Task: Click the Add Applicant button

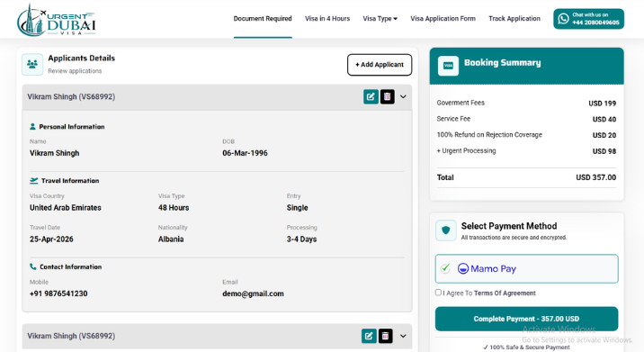Action: pyautogui.click(x=380, y=65)
